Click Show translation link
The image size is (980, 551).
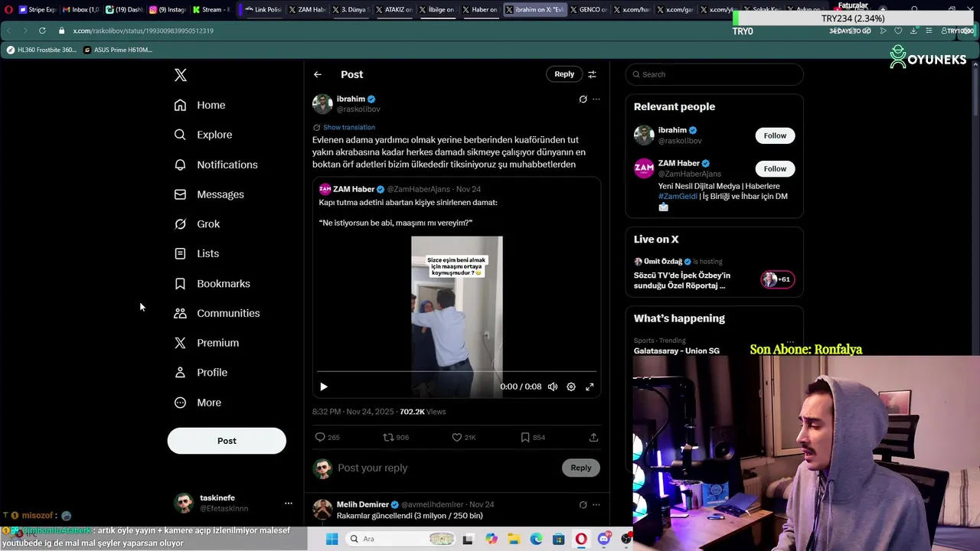[x=349, y=127]
